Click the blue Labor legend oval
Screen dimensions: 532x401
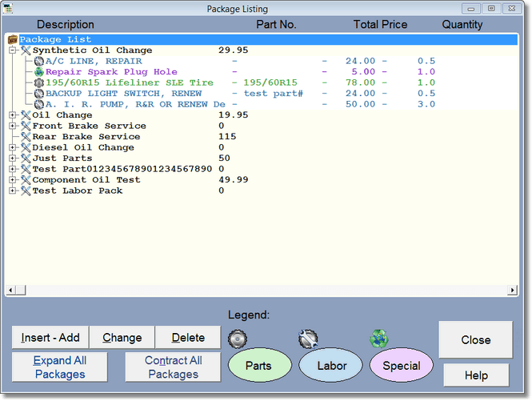pos(331,365)
